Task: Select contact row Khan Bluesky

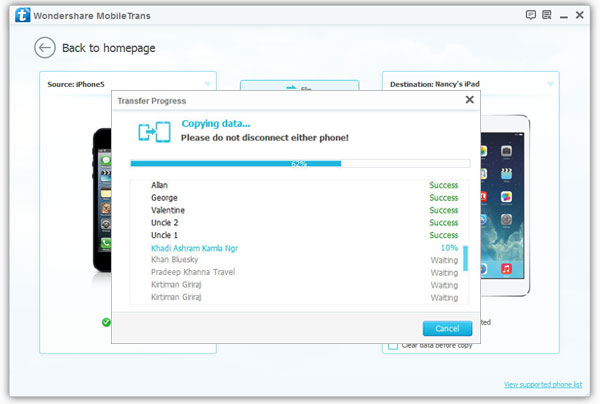Action: 297,260
